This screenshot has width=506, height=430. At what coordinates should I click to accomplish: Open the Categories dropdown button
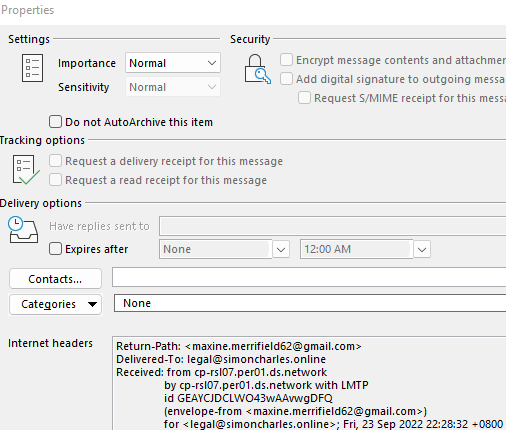55,304
